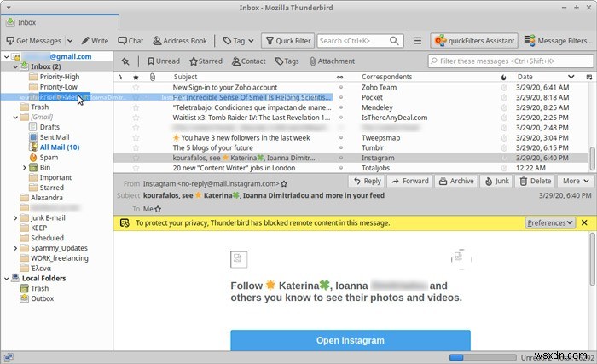
Task: Delete the Instagram message
Action: pos(536,182)
